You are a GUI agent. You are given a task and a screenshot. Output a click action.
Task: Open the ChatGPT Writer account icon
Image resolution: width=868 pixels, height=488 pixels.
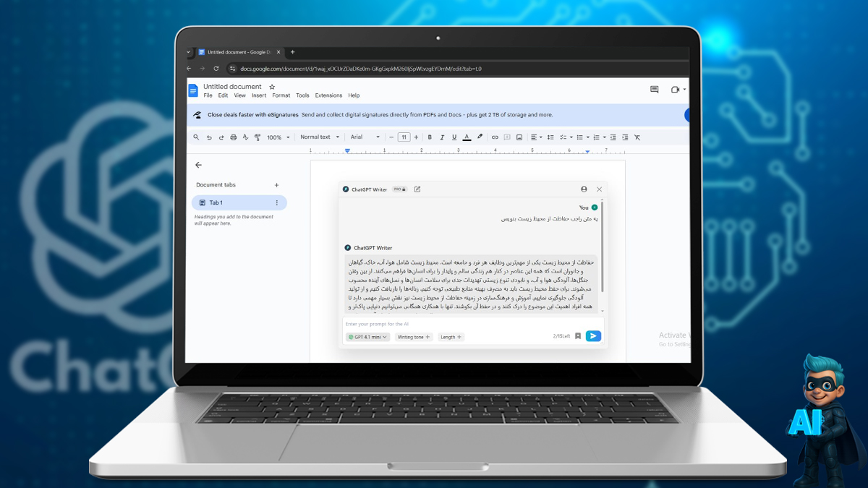tap(584, 189)
